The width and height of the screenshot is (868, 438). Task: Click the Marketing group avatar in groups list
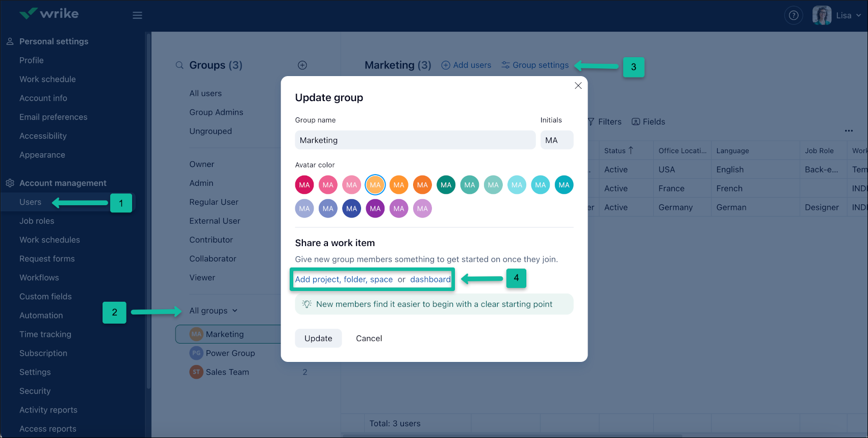(x=196, y=334)
